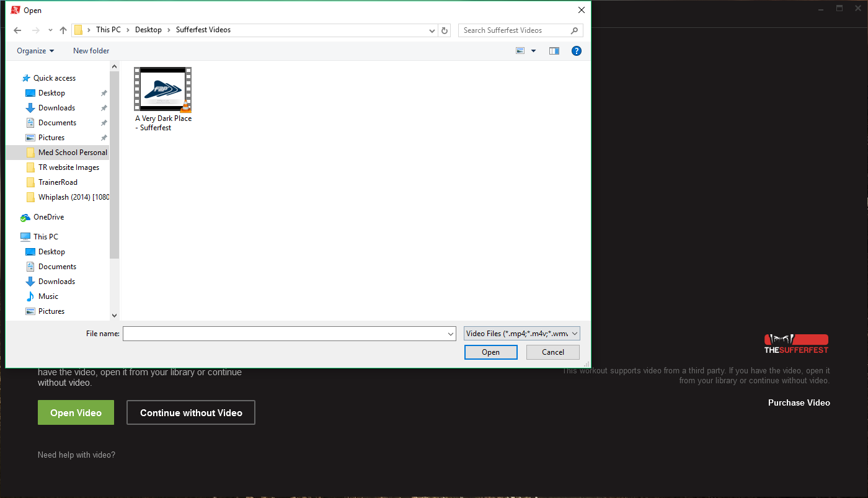Expand address bar previous locations dropdown
This screenshot has width=868, height=498.
(x=432, y=30)
